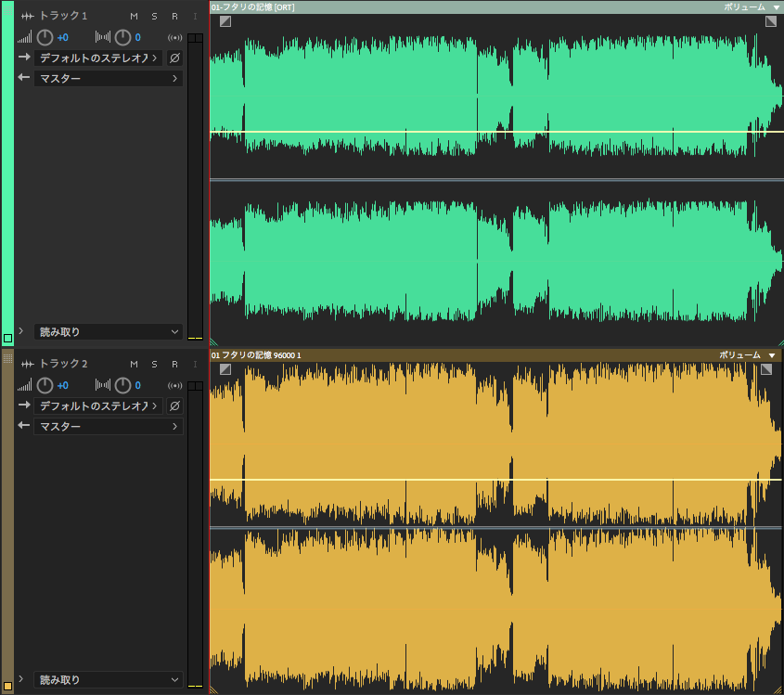Open Track 2 master output dropdown
Screen dimensions: 784x695
(108, 427)
